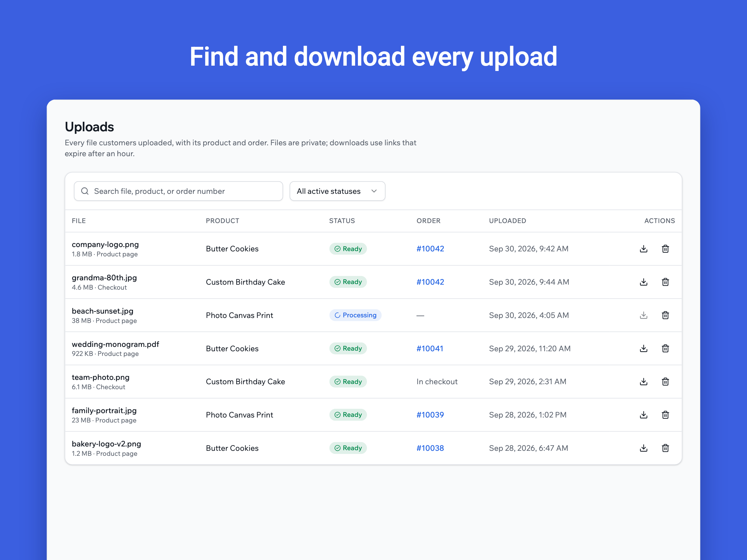
Task: Download bakery-logo-v2.png file
Action: (643, 448)
